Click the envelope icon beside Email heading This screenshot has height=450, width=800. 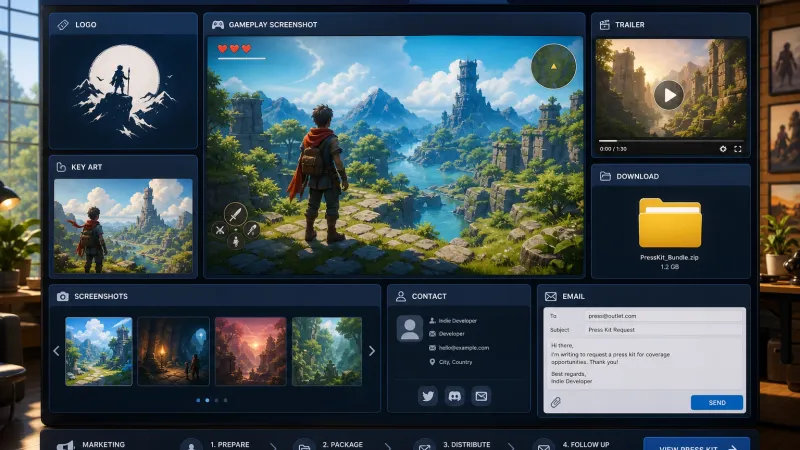point(551,296)
